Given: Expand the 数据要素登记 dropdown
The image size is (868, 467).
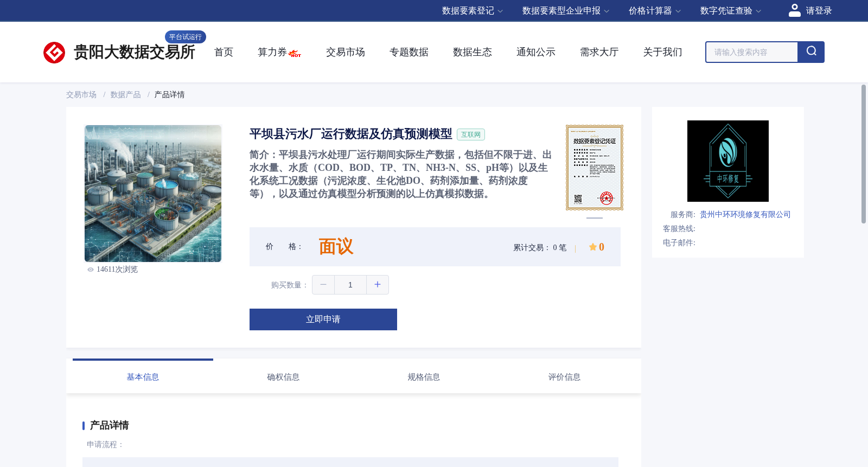Looking at the screenshot, I should [x=473, y=11].
